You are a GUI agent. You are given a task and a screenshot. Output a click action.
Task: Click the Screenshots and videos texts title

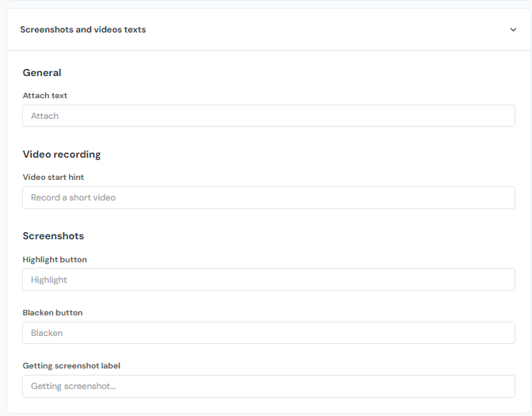(x=82, y=29)
